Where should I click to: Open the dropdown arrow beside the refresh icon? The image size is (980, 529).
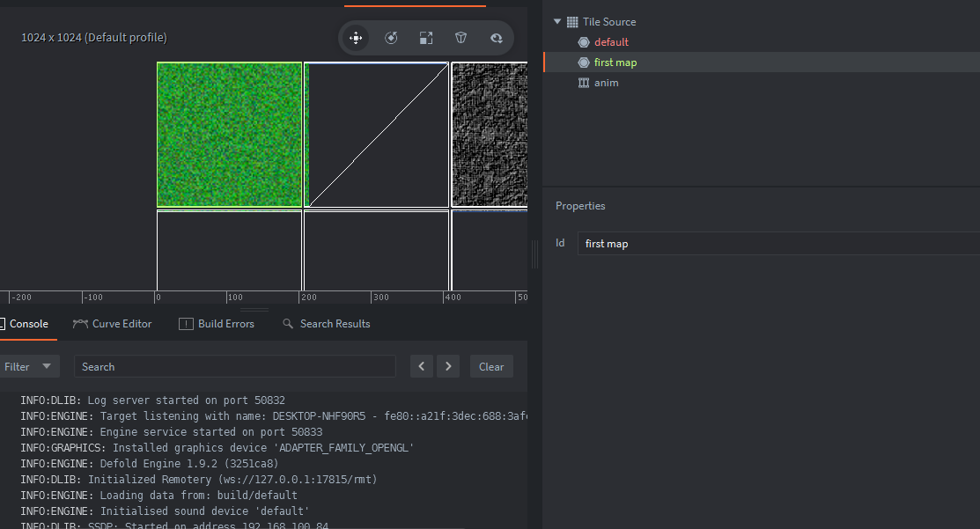click(502, 41)
